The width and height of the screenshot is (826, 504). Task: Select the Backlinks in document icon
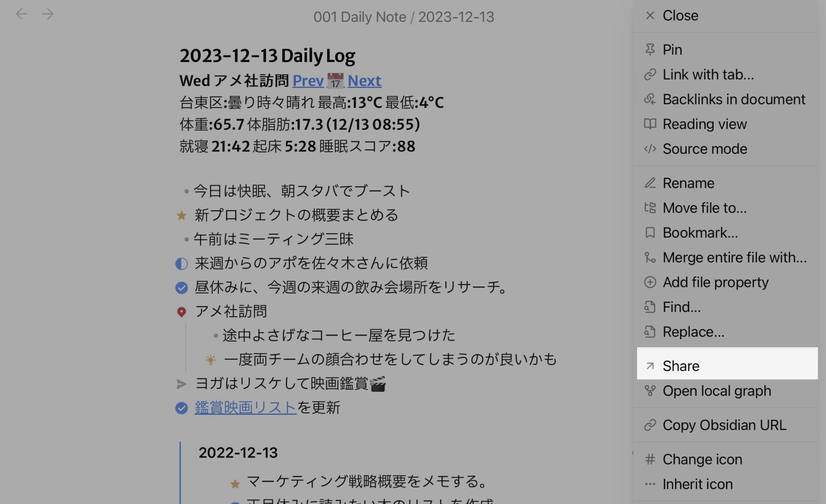pos(650,99)
